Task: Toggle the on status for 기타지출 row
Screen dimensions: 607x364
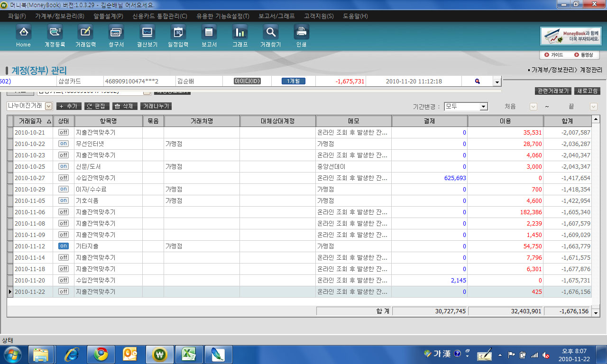Action: click(63, 246)
